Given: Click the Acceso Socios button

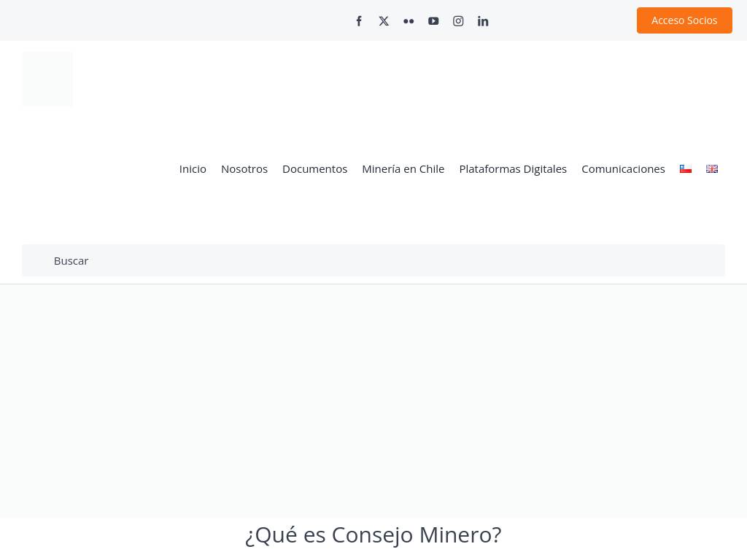Looking at the screenshot, I should pyautogui.click(x=684, y=20).
